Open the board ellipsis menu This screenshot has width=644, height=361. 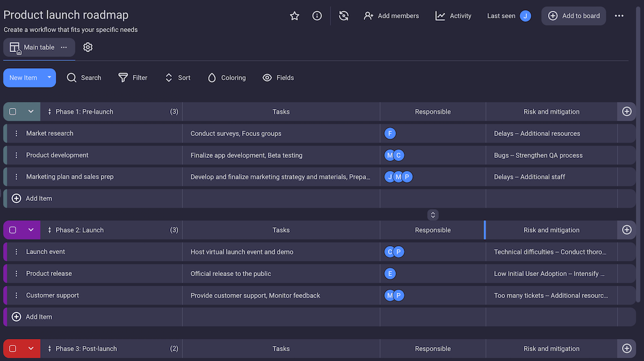tap(619, 16)
